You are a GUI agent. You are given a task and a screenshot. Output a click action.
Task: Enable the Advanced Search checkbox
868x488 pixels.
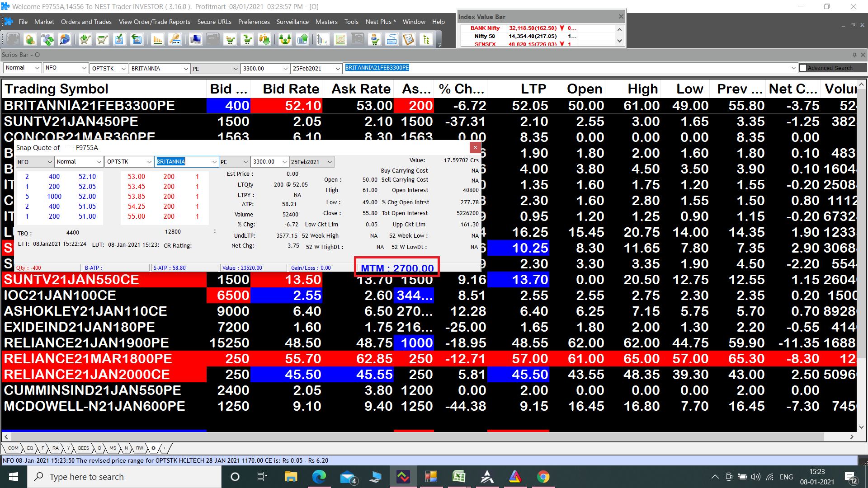[x=803, y=68]
